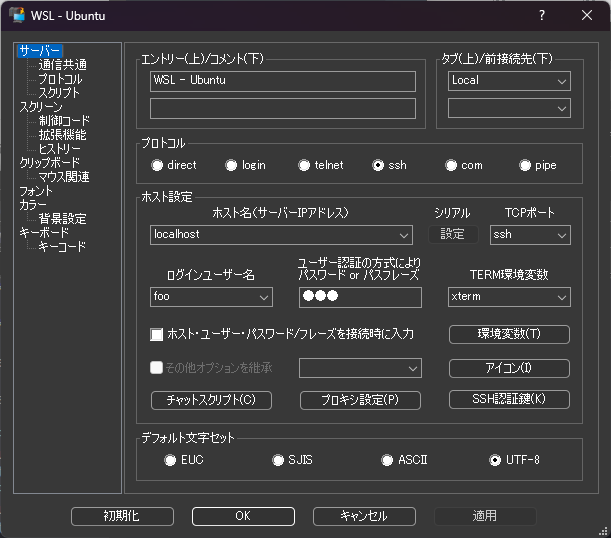Open the xterm TERM環境変数 dropdown
This screenshot has height=538, width=611.
[x=509, y=297]
